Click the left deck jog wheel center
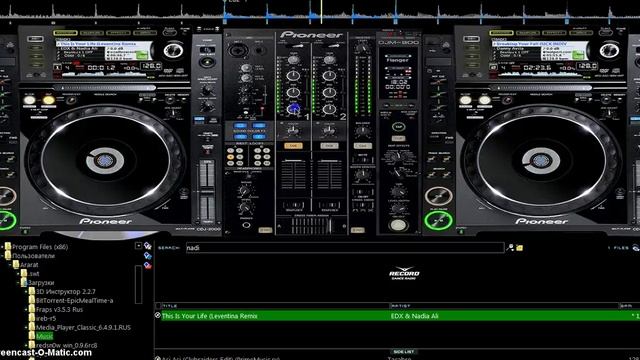 (105, 160)
